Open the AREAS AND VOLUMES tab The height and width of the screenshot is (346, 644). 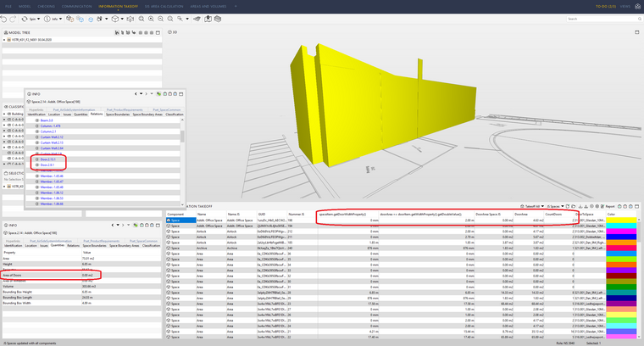coord(208,7)
